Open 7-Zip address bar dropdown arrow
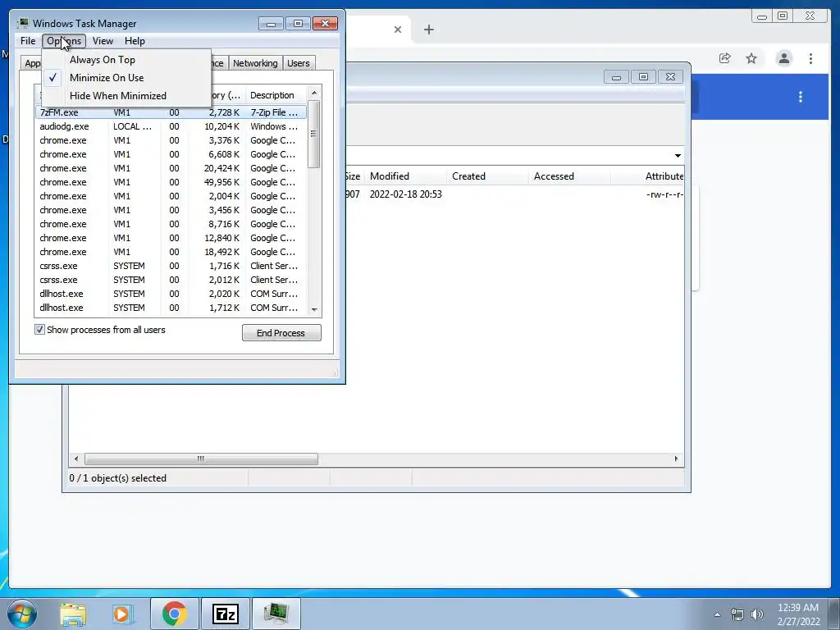The image size is (840, 630). [678, 155]
